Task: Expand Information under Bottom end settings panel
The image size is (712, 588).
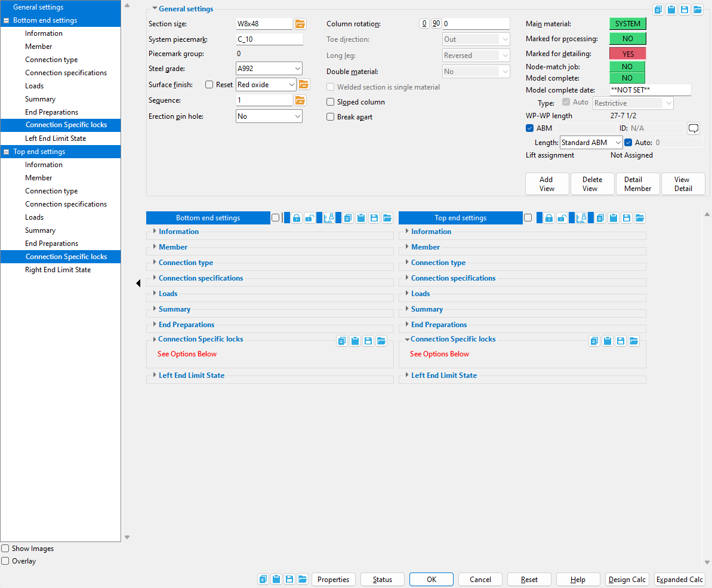Action: (x=175, y=232)
